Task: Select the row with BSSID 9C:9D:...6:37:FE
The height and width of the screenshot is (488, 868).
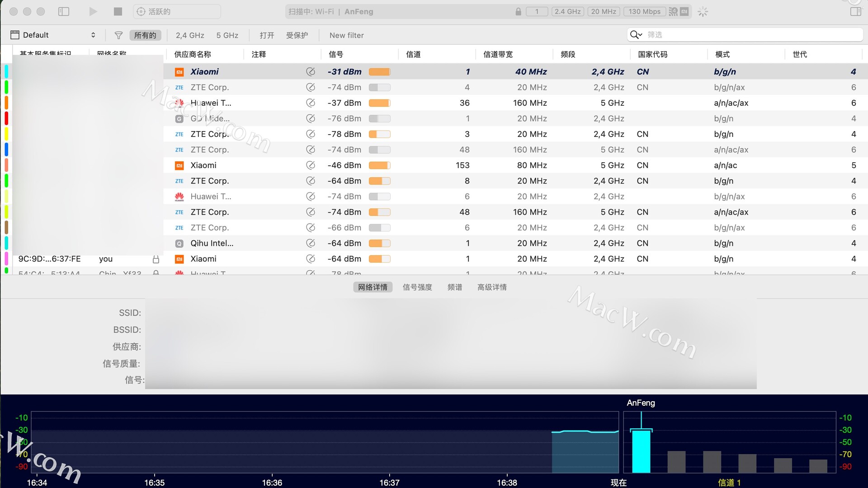Action: click(434, 259)
